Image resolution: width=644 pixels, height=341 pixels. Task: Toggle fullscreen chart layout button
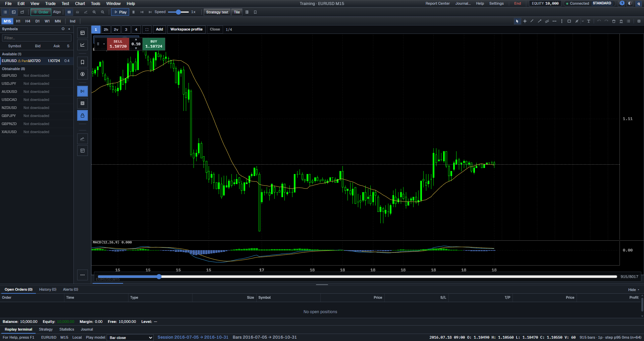[x=147, y=30]
